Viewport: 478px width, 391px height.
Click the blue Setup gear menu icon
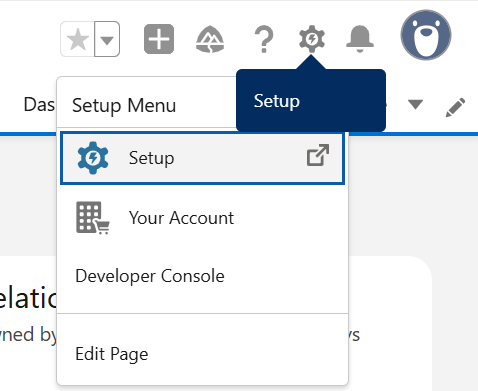93,158
